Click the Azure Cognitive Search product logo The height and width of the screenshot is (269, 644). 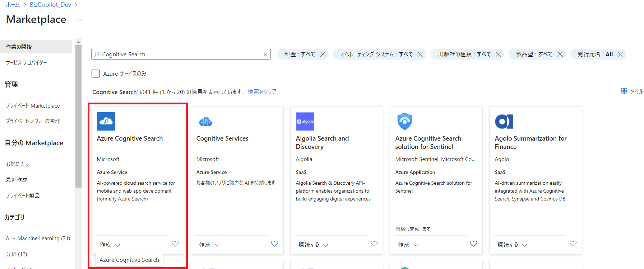point(106,121)
